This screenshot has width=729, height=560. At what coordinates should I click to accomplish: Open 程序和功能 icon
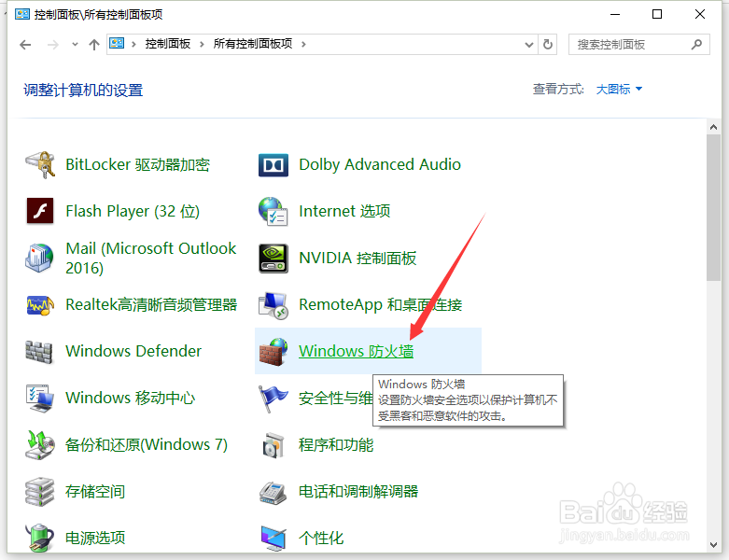[x=273, y=445]
